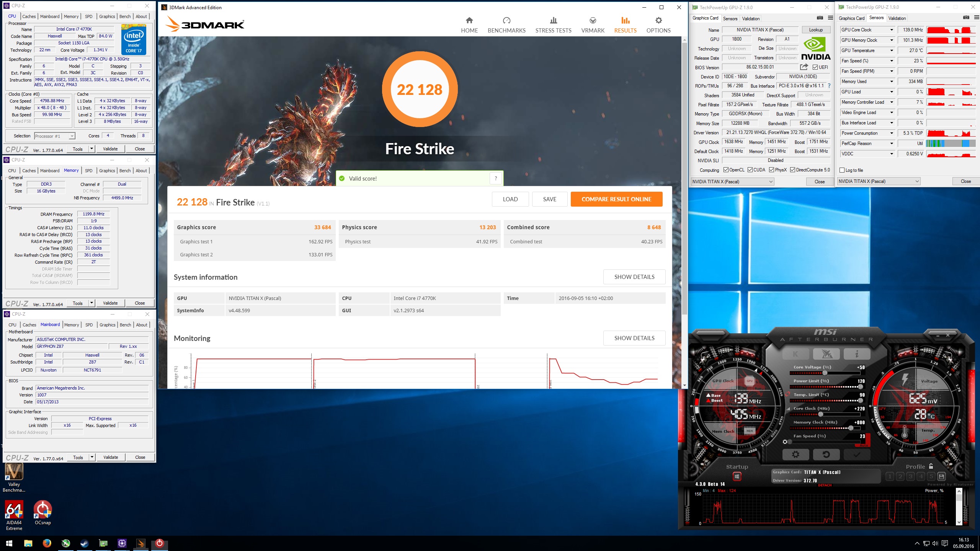Image resolution: width=980 pixels, height=551 pixels.
Task: Click the fan speed gear icon in Afterburner
Action: (785, 442)
